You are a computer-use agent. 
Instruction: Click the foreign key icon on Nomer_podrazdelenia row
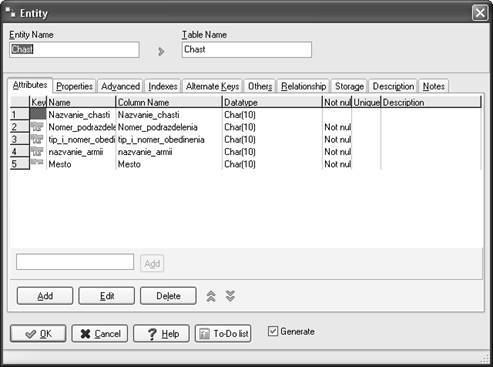pos(37,127)
